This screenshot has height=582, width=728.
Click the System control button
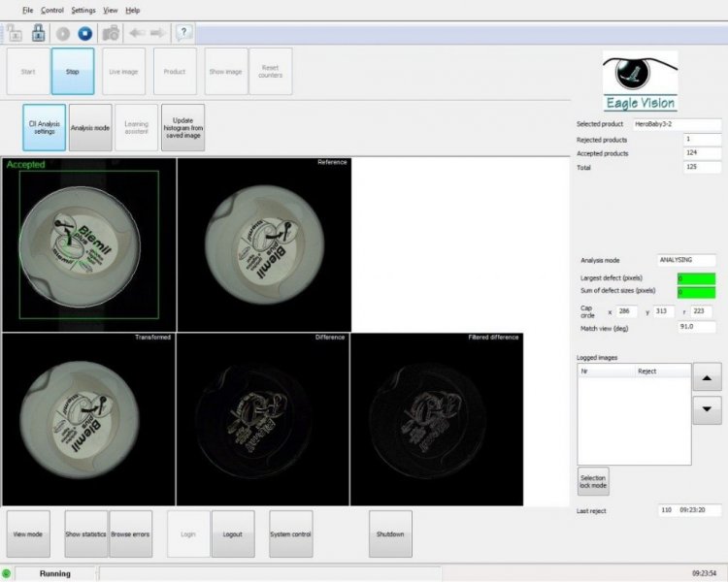(x=290, y=534)
